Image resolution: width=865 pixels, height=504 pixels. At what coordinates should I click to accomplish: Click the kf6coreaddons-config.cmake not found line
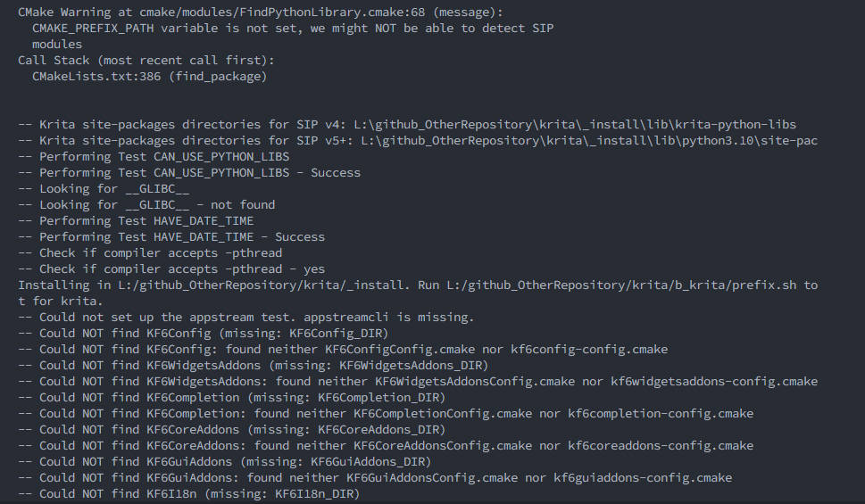[x=386, y=446]
